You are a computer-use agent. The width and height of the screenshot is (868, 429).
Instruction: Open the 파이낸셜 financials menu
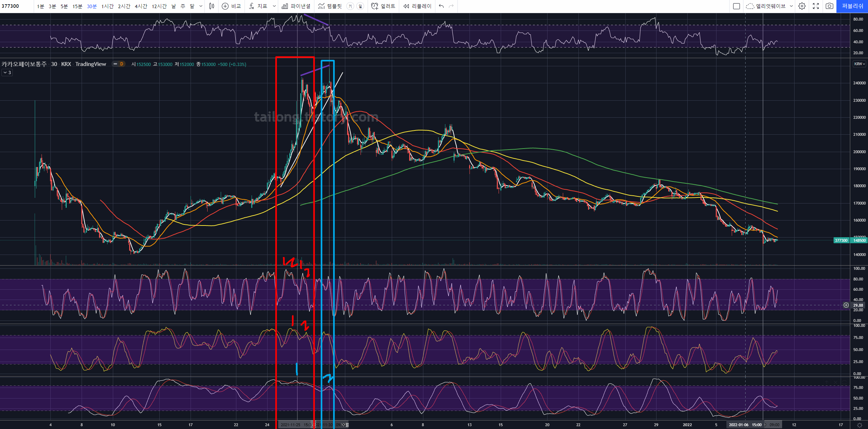296,6
